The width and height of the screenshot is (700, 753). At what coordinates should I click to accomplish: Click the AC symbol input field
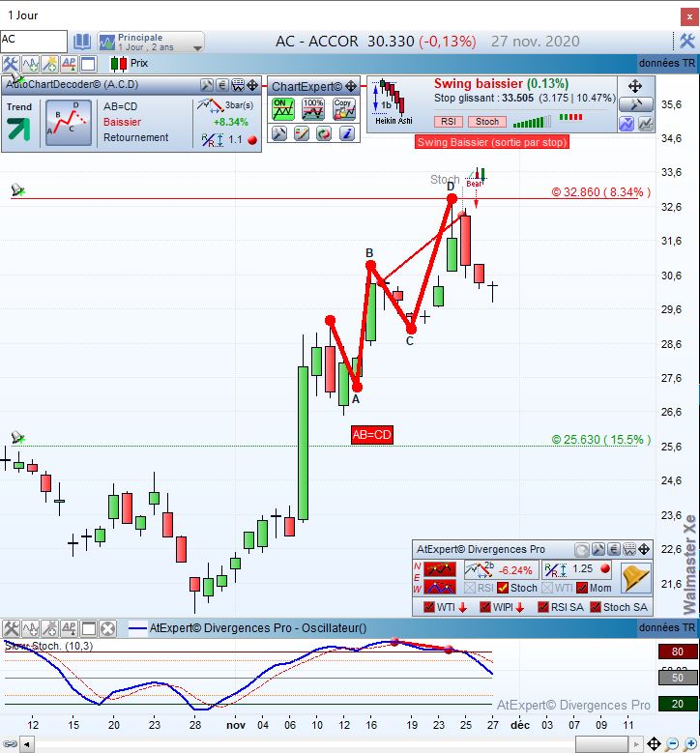[34, 41]
